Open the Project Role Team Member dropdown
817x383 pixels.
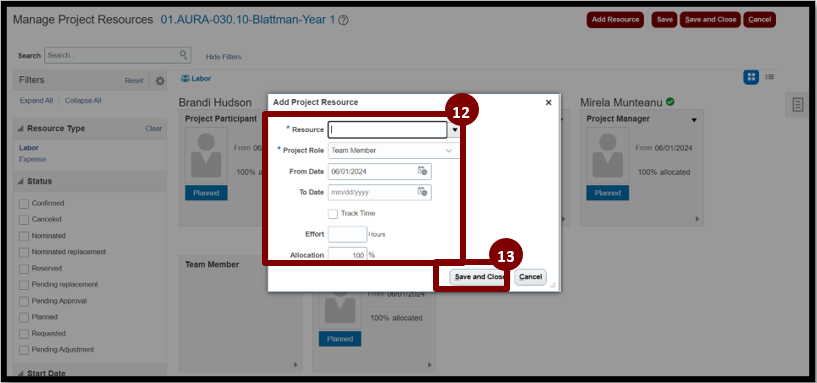(393, 151)
